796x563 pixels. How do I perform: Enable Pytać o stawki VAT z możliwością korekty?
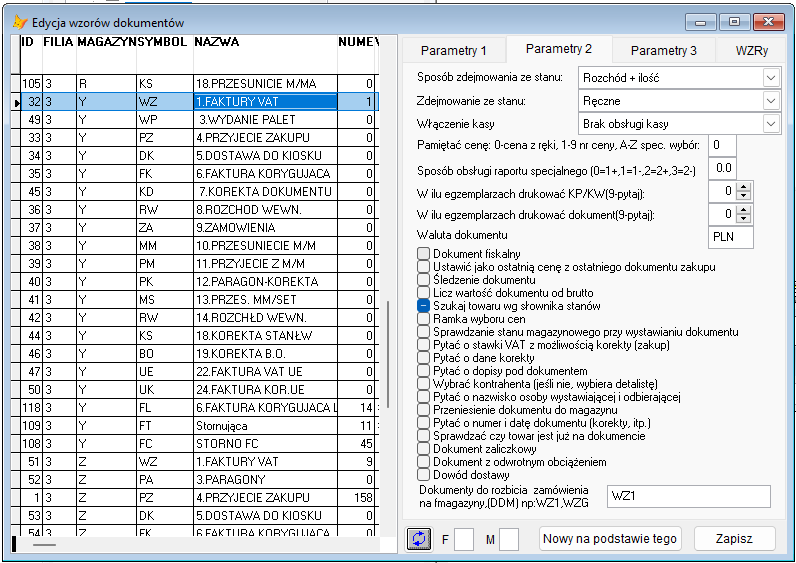[x=423, y=345]
